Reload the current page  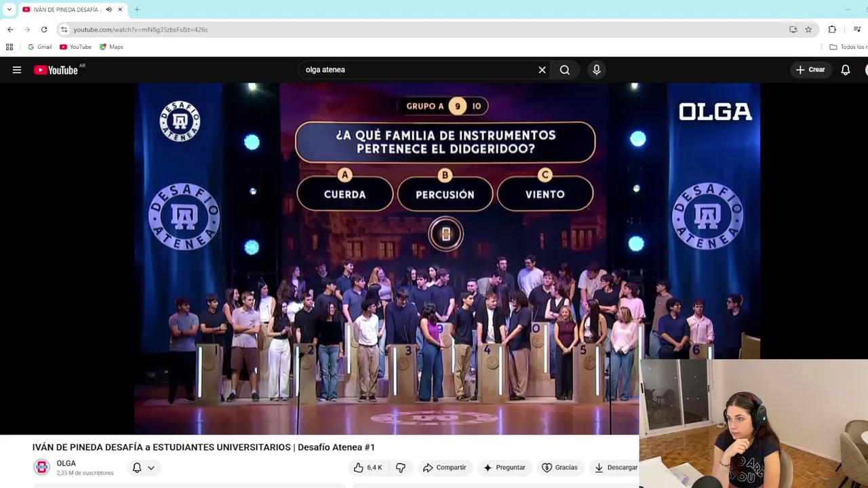(44, 29)
